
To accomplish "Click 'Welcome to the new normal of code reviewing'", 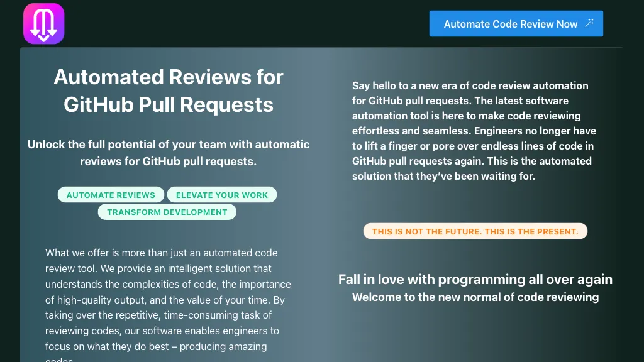I will point(475,297).
